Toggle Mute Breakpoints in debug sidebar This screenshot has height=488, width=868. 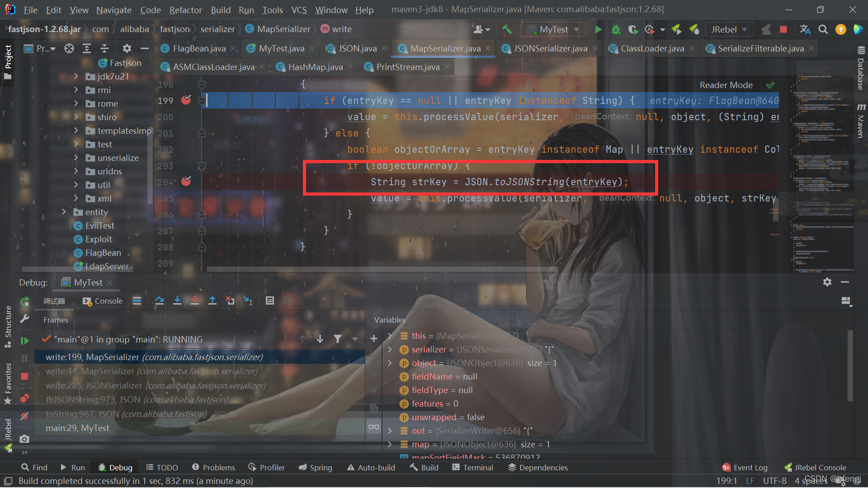pyautogui.click(x=24, y=416)
